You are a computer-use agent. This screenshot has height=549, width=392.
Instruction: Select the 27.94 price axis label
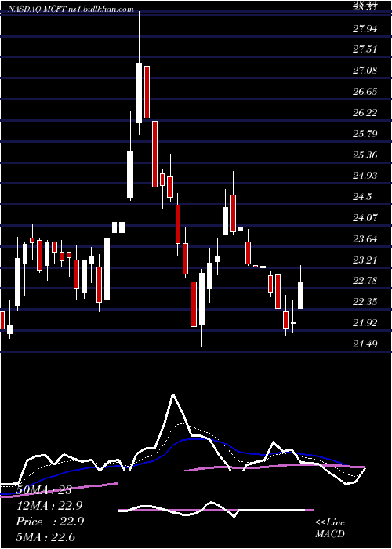point(365,29)
